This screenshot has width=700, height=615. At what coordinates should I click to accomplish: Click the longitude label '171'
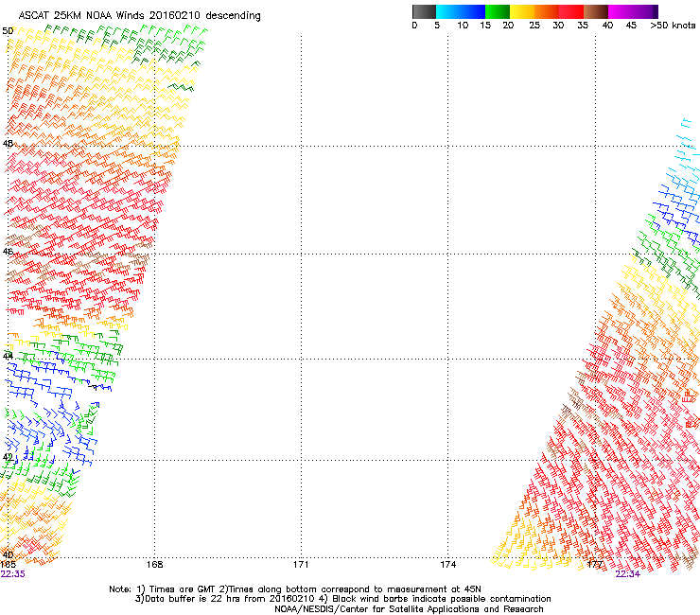(301, 565)
